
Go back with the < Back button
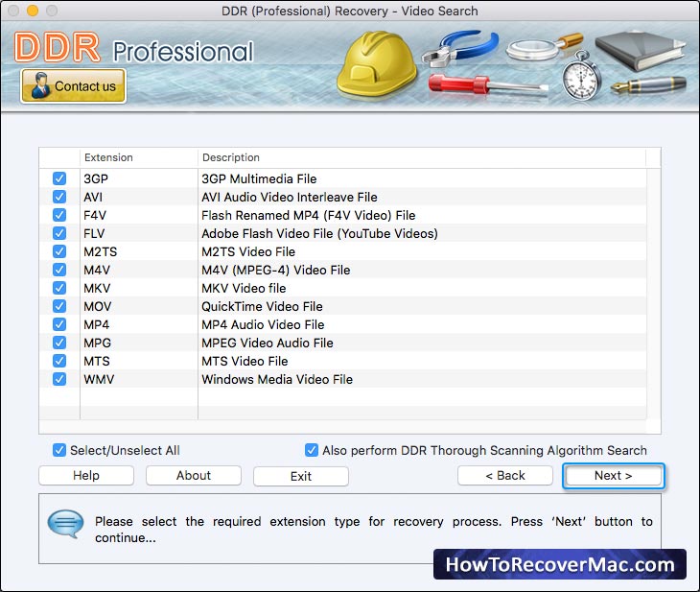505,475
